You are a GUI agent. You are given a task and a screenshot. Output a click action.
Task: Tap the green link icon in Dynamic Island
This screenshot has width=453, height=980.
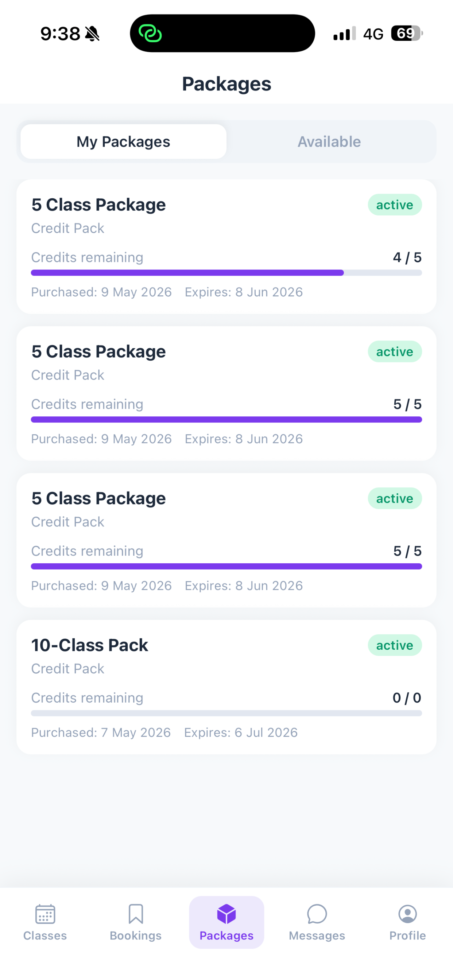(150, 34)
